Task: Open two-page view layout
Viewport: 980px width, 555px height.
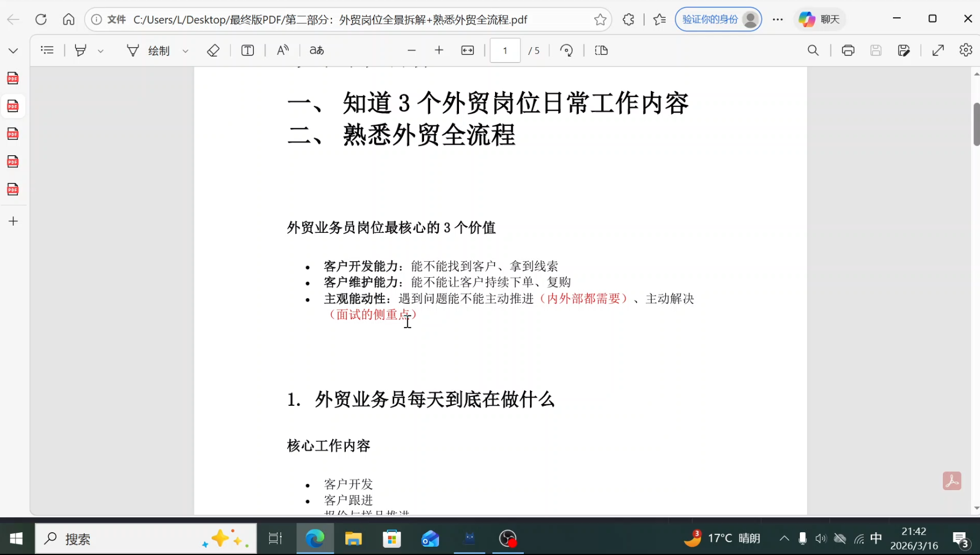Action: pyautogui.click(x=601, y=50)
